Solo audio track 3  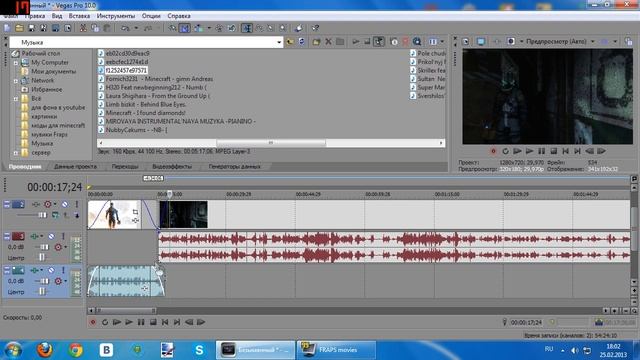point(63,236)
